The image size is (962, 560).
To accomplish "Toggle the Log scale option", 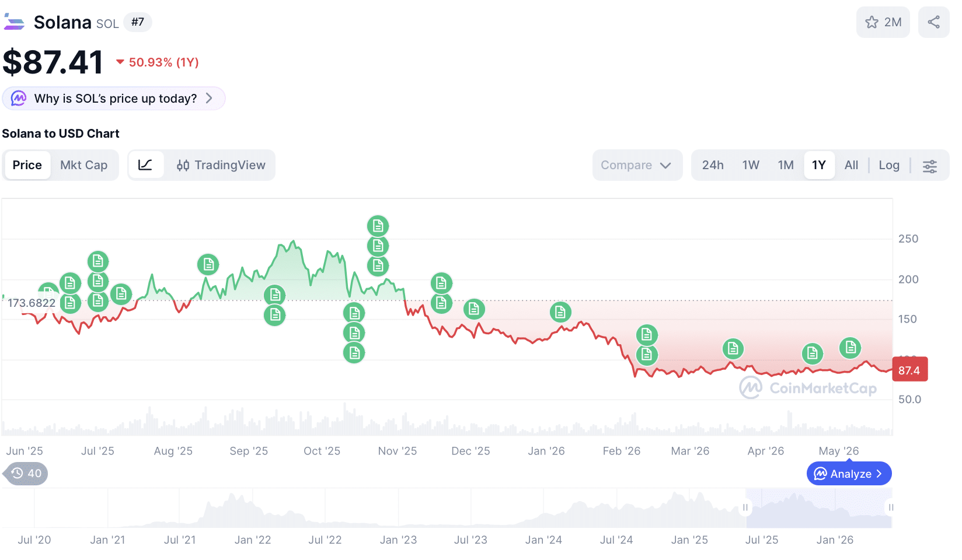I will tap(889, 165).
